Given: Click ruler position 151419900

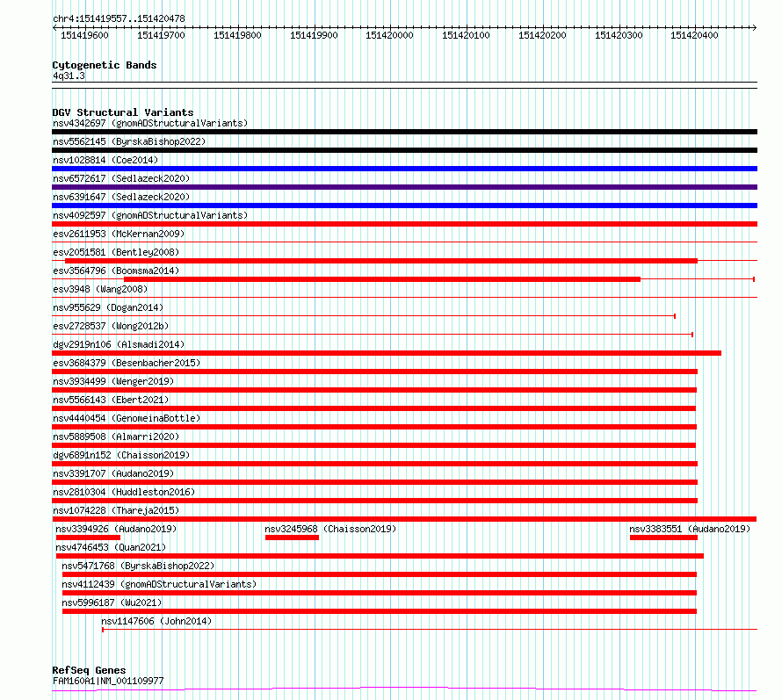Looking at the screenshot, I should [x=314, y=35].
